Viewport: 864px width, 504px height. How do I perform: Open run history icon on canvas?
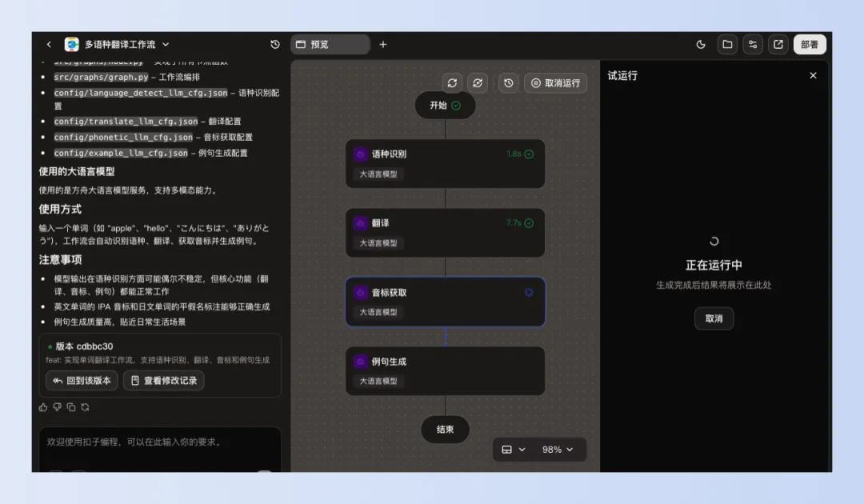coord(509,83)
